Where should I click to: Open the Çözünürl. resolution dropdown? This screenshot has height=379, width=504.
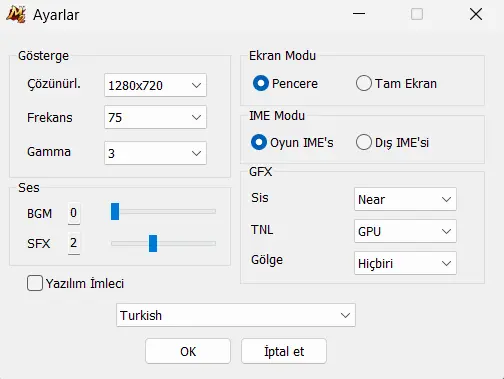155,85
